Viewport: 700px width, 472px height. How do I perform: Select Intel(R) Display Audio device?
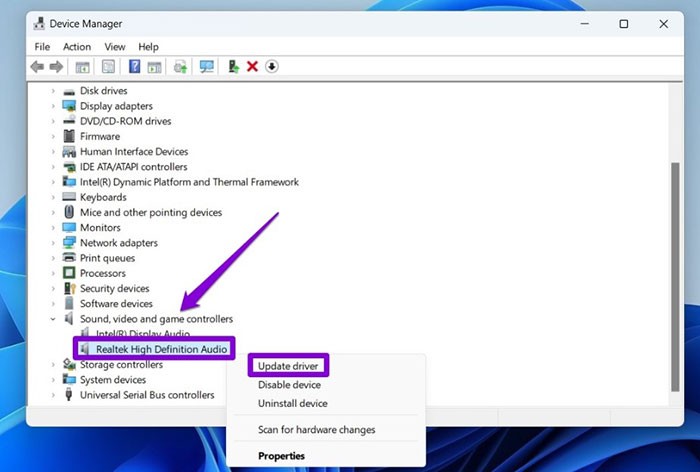coord(142,334)
